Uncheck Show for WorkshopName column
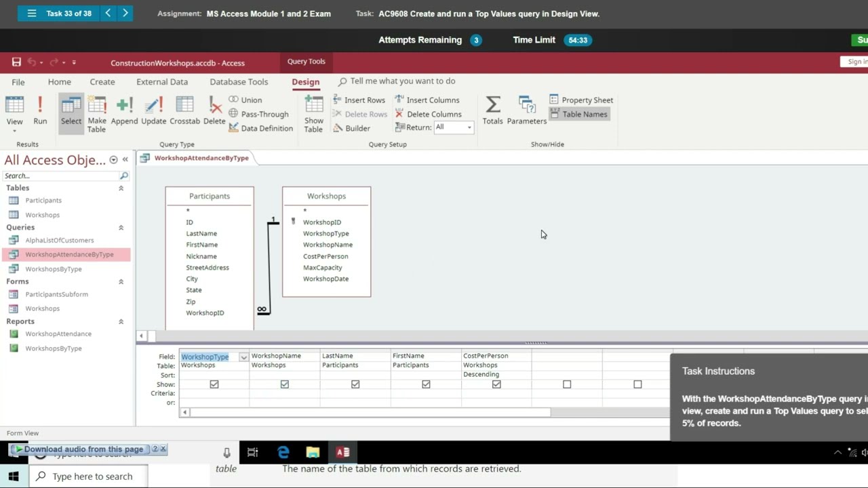This screenshot has width=868, height=488. [285, 384]
